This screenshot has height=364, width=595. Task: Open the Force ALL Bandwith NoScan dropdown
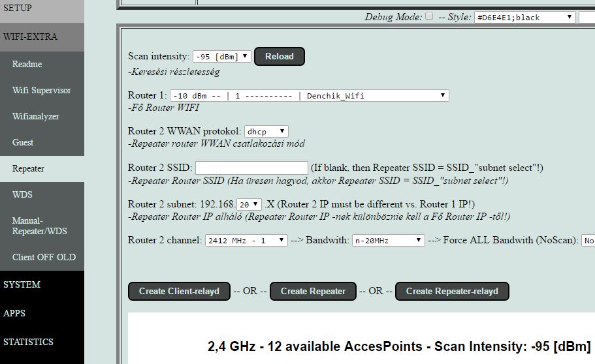coord(588,241)
